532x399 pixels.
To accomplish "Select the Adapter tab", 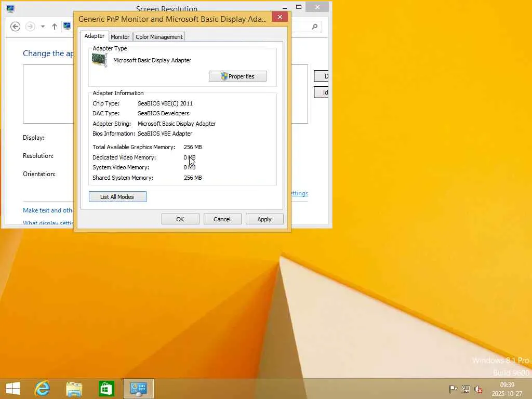I will coord(95,36).
